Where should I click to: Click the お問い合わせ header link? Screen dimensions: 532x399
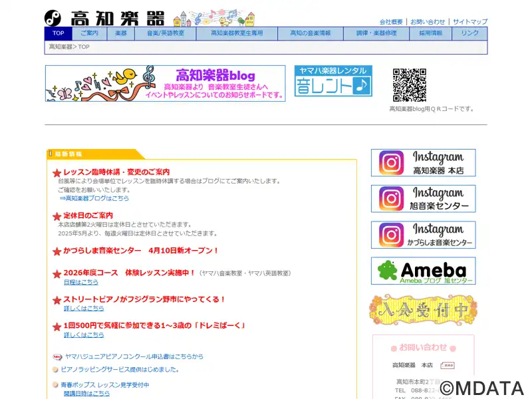click(x=428, y=22)
